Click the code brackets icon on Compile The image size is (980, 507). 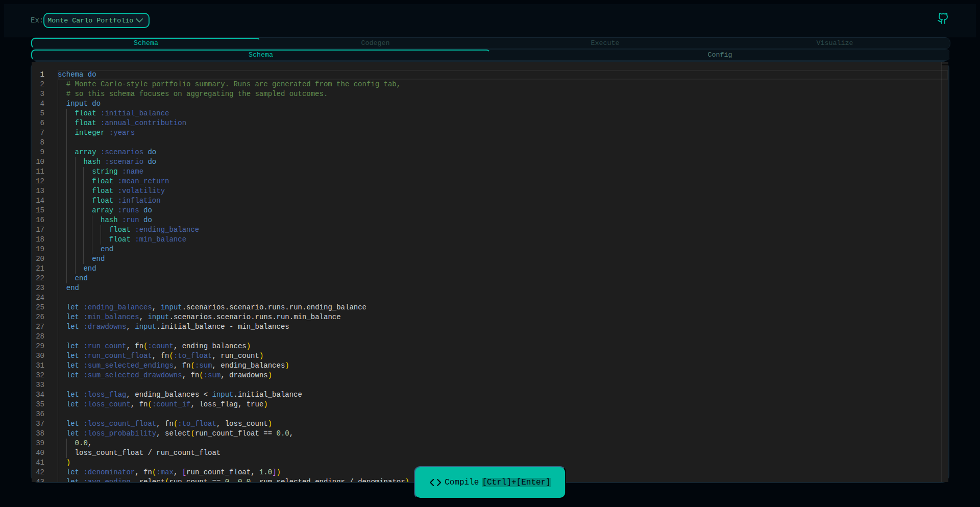[435, 482]
